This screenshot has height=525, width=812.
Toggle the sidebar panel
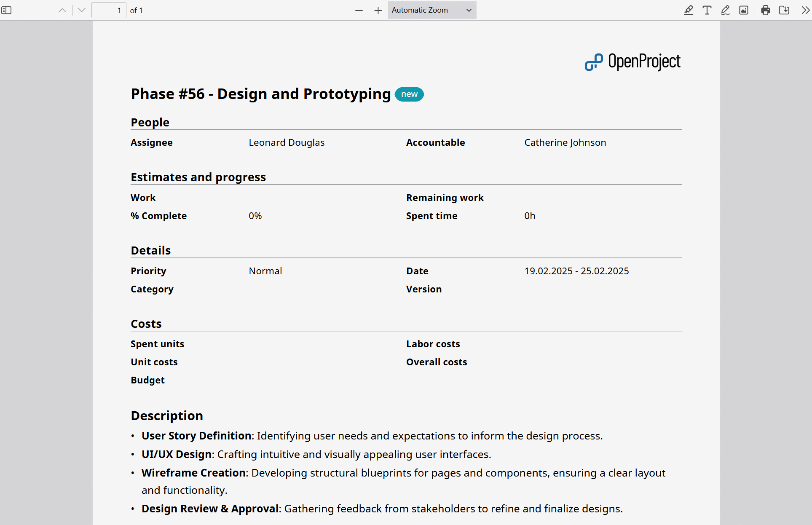[x=6, y=10]
